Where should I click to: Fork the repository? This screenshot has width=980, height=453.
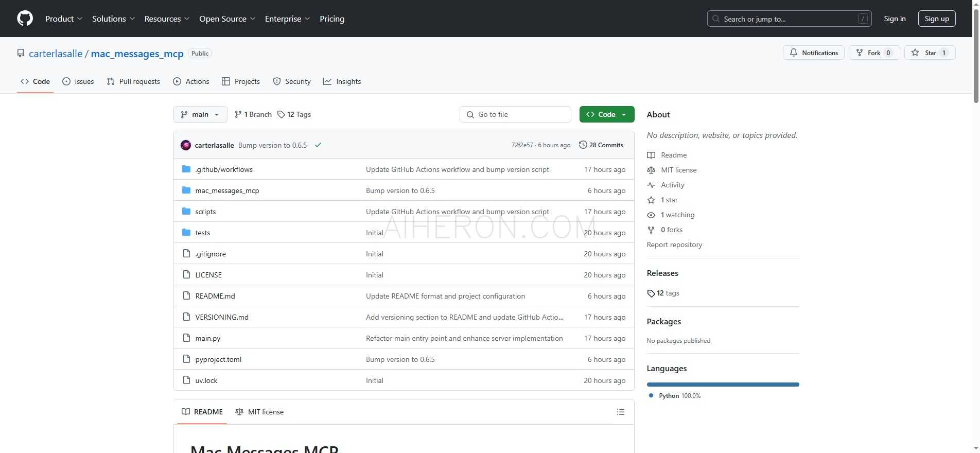point(874,53)
